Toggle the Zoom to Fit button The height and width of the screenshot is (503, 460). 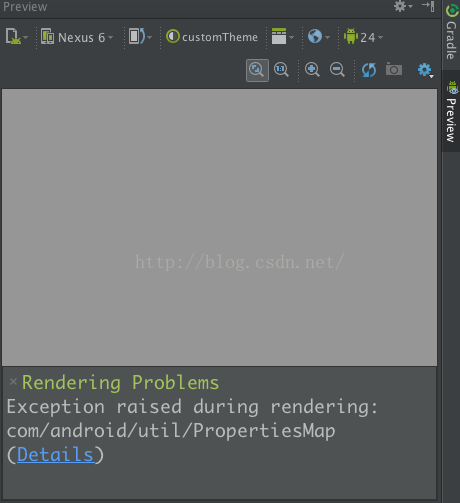257,70
